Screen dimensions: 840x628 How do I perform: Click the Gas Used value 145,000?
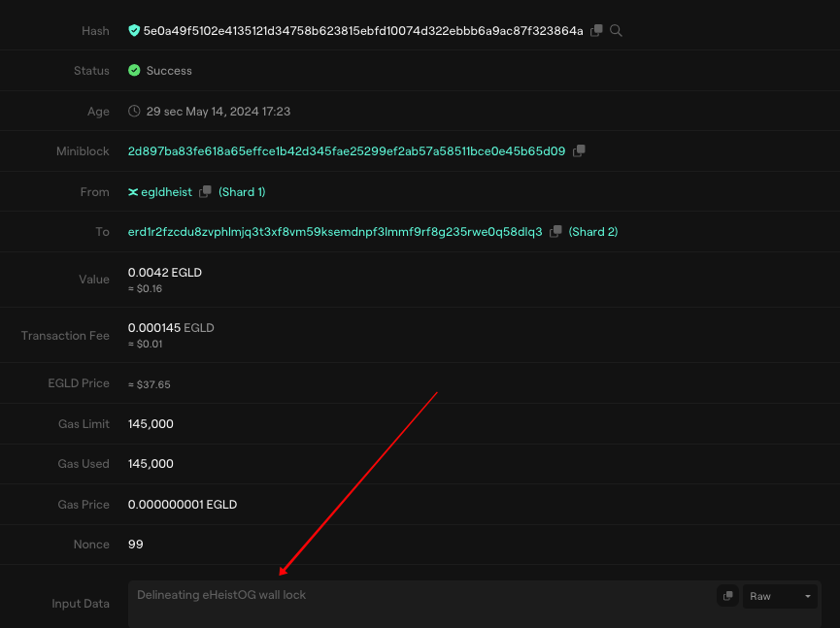pyautogui.click(x=151, y=464)
